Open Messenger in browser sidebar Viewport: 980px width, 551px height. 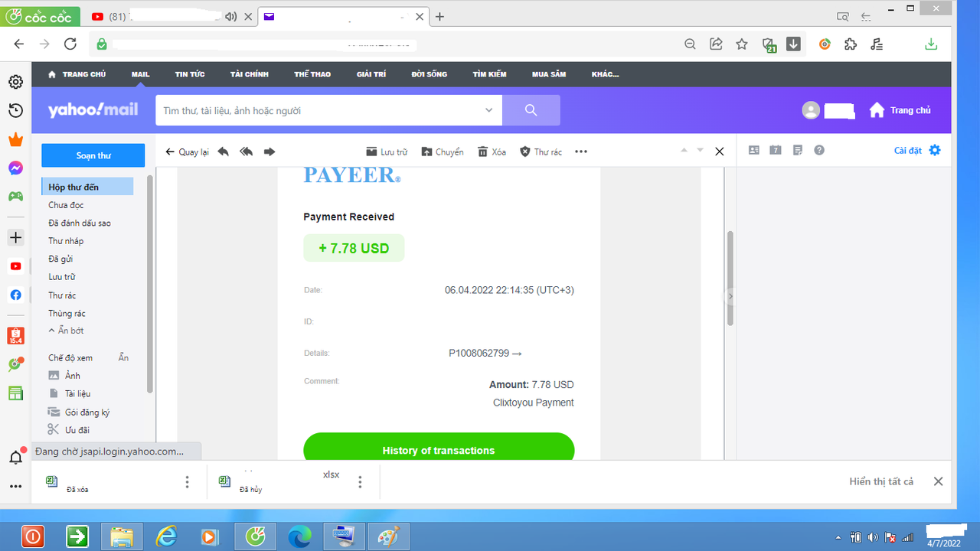point(15,168)
